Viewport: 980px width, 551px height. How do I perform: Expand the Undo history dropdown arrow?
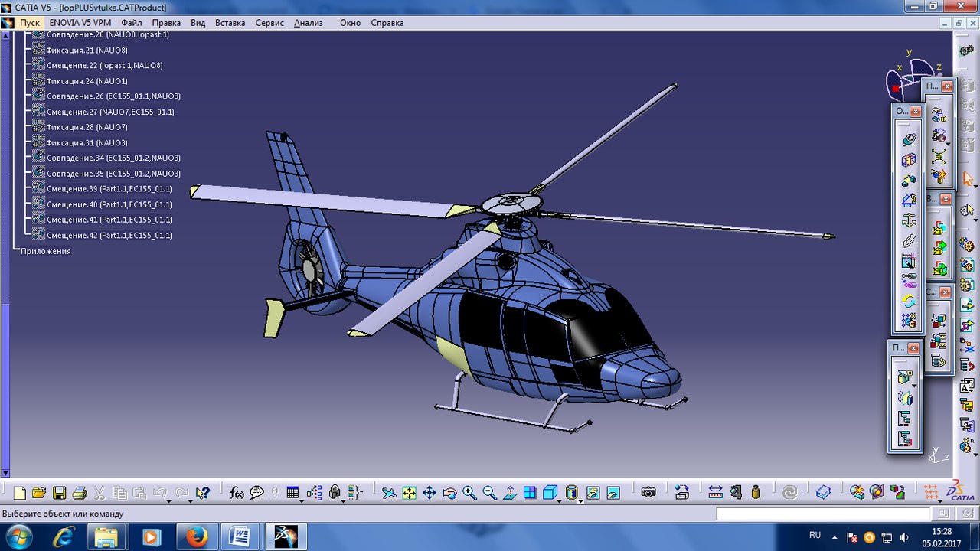(168, 500)
